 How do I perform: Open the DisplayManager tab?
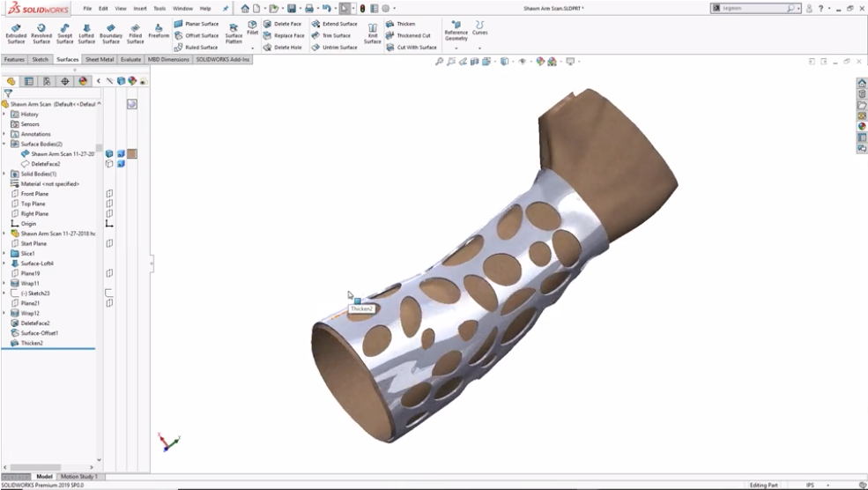click(83, 81)
